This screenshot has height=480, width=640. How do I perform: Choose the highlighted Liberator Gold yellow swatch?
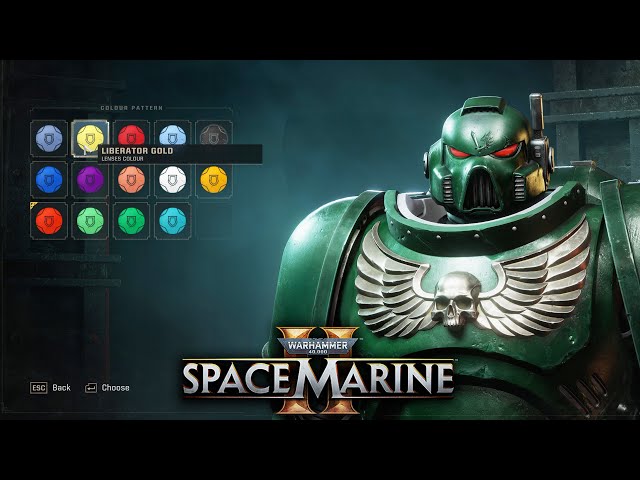[90, 138]
